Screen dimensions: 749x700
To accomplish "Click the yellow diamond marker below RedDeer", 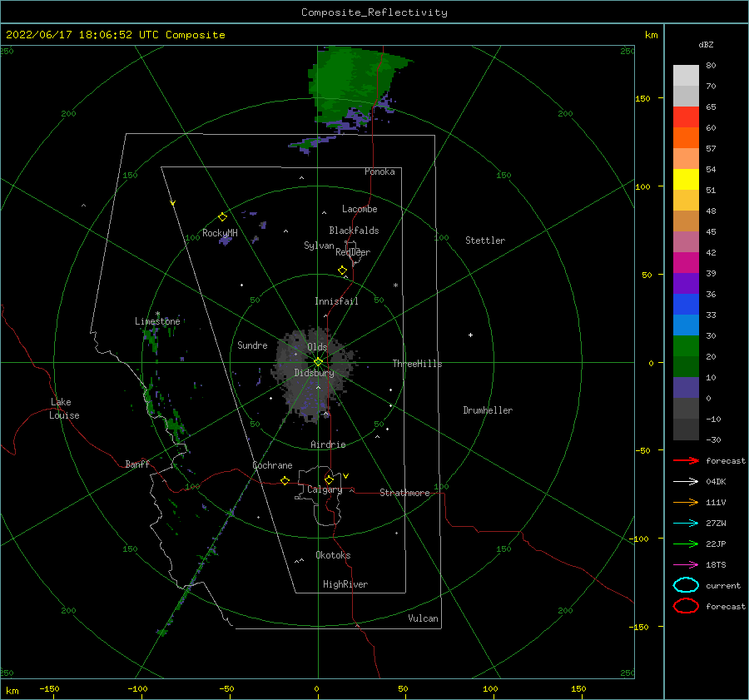I will point(343,271).
